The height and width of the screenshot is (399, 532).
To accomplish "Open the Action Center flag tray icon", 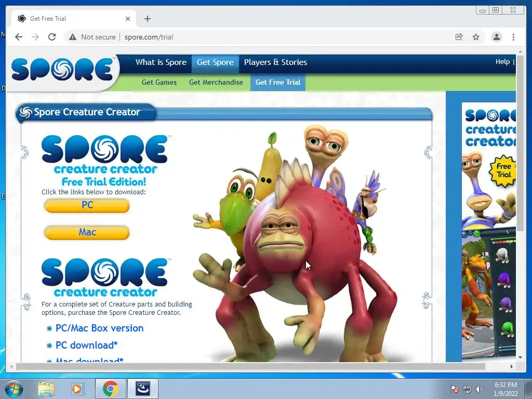I will pos(454,389).
